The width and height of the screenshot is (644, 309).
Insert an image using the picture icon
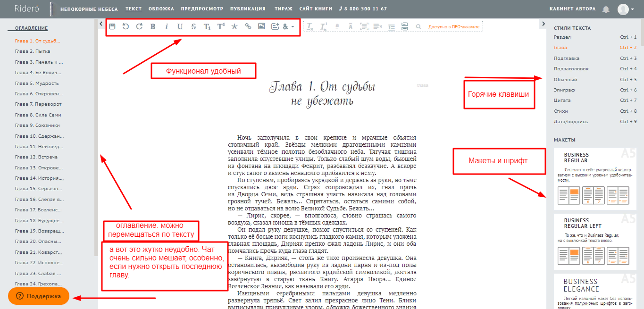(261, 27)
